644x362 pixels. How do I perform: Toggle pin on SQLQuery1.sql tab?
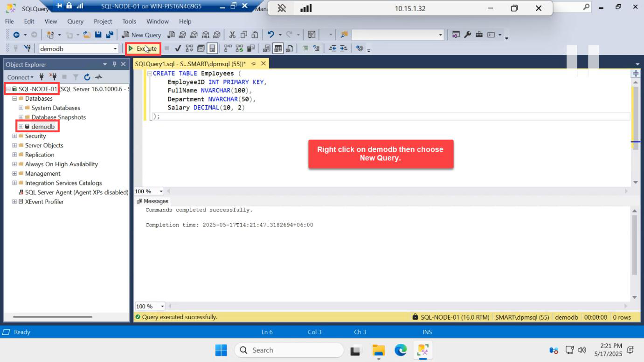tap(254, 64)
